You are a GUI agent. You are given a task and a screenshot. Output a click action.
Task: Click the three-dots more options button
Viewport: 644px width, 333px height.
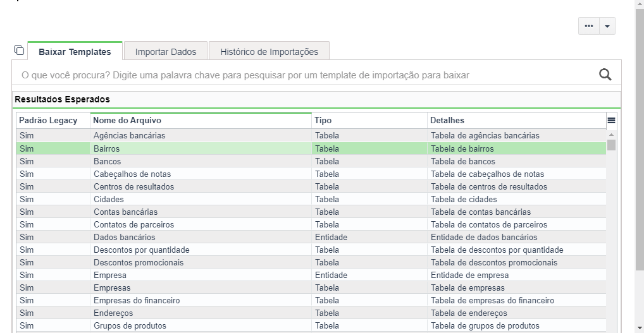[x=589, y=27]
